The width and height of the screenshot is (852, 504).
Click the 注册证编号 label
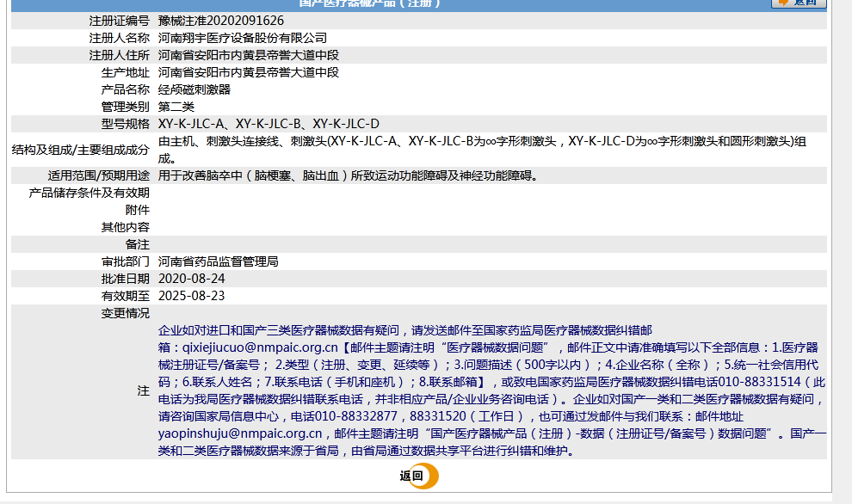coord(119,21)
